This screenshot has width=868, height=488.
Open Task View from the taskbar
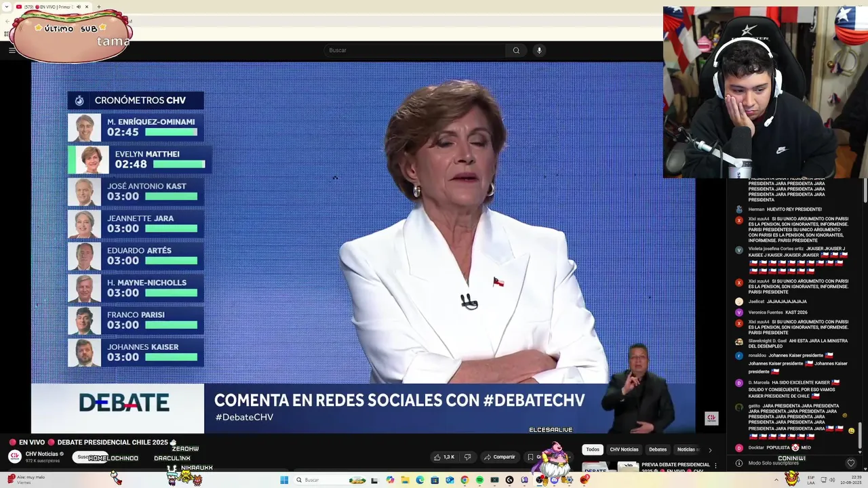coord(374,480)
